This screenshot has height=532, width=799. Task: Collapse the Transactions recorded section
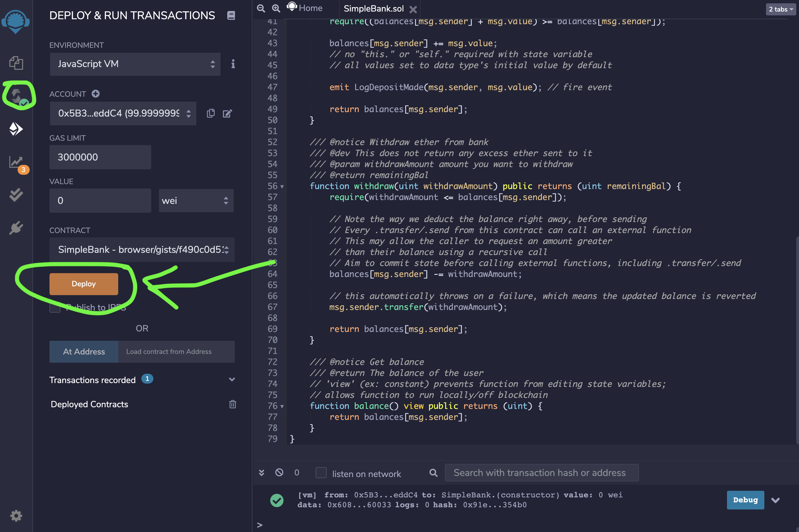tap(232, 380)
